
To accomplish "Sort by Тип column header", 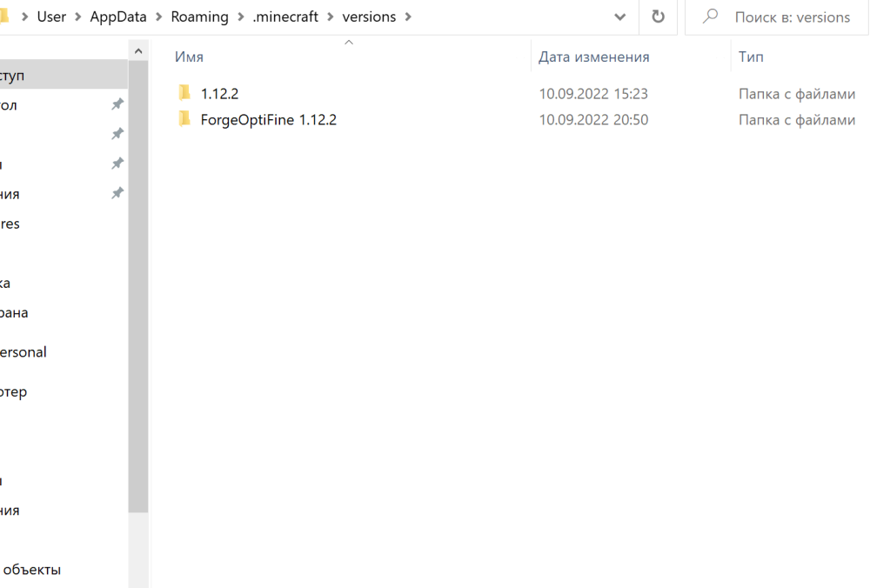I will pyautogui.click(x=751, y=57).
